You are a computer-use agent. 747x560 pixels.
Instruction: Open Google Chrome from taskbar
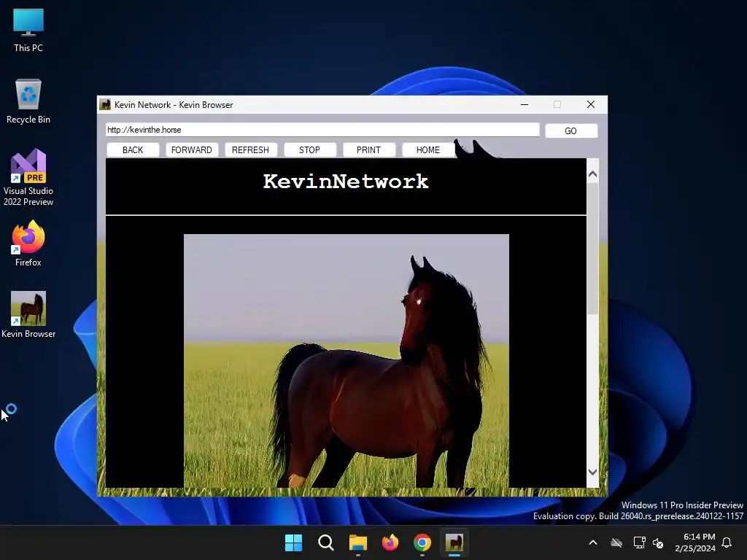pos(422,542)
